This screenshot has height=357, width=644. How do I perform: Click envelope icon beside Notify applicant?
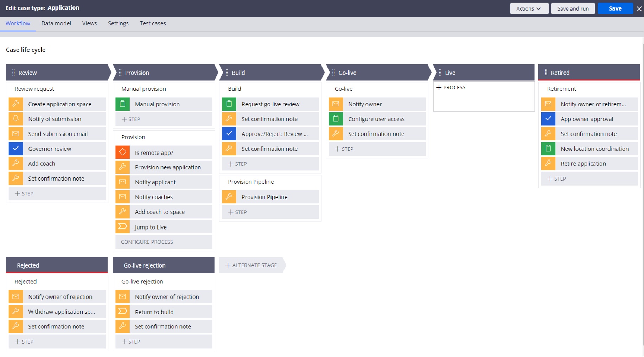pyautogui.click(x=122, y=182)
